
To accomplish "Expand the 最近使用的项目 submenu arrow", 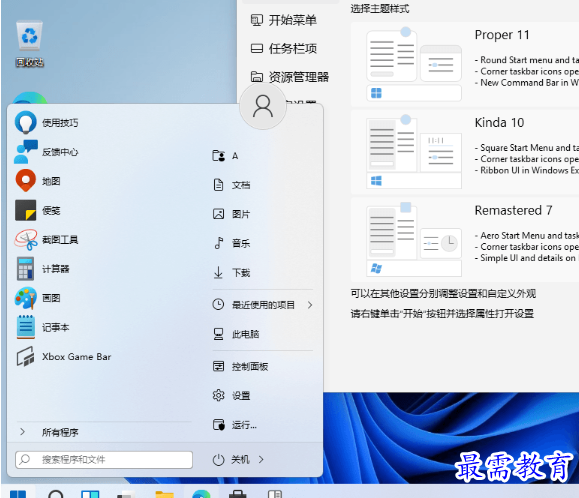I will tap(310, 305).
